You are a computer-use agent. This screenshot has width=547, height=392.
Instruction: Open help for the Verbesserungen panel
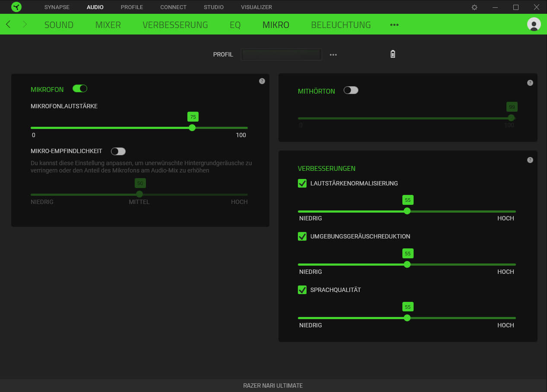530,160
